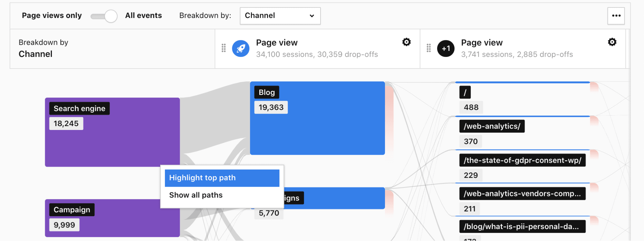
Task: Open the Breakdown by Channel dropdown
Action: coord(280,16)
